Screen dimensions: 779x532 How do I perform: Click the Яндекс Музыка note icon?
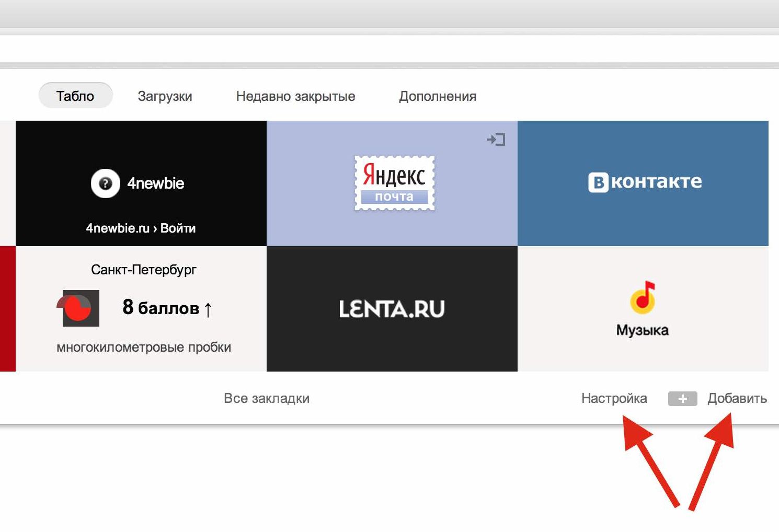click(643, 297)
